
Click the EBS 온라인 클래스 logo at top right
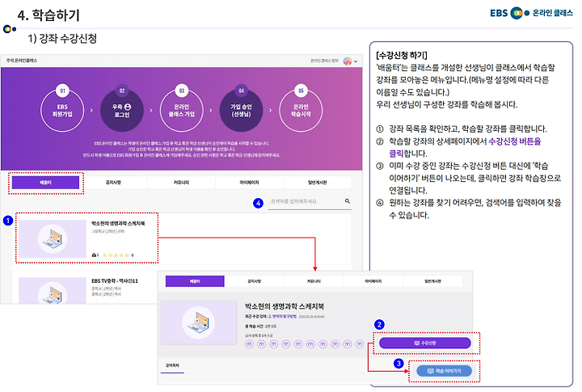pyautogui.click(x=531, y=13)
